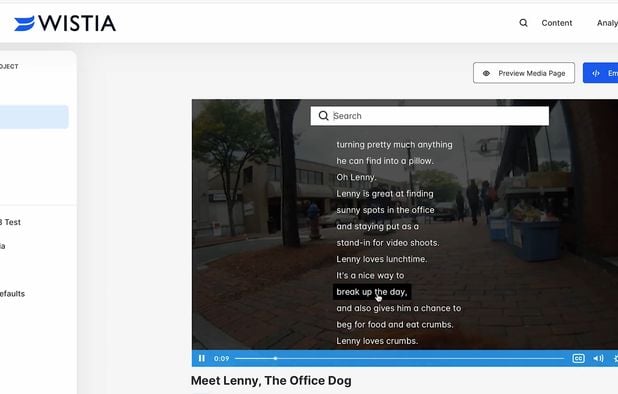Screen dimensions: 618x394
Task: Jump to line "Lenny loves lunchtime."
Action: (382, 259)
